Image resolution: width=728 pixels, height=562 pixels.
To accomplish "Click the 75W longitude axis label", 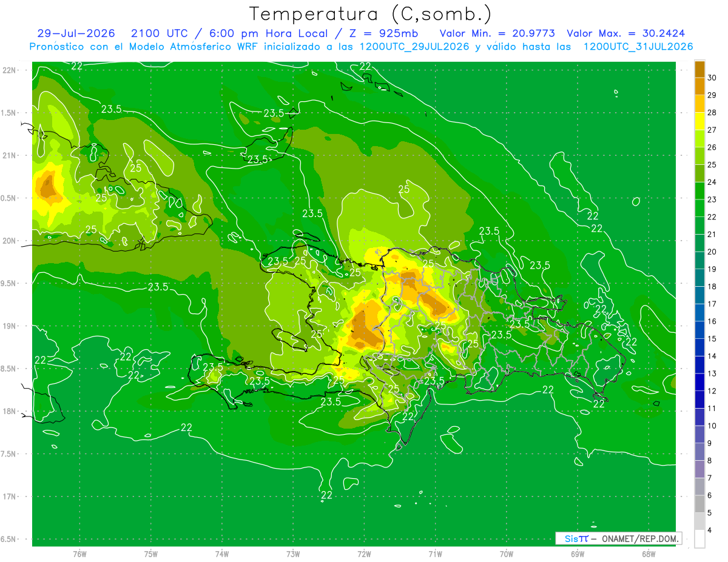I will [x=151, y=554].
